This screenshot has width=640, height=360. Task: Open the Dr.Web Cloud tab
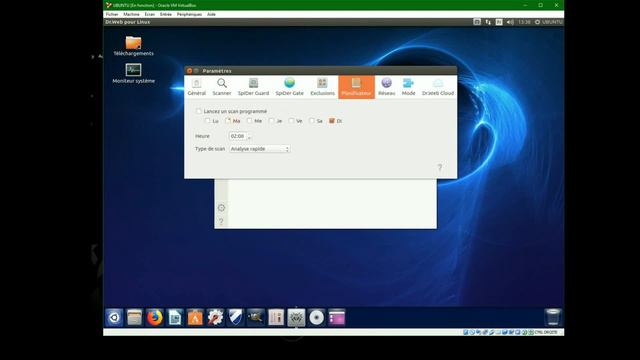(x=438, y=87)
